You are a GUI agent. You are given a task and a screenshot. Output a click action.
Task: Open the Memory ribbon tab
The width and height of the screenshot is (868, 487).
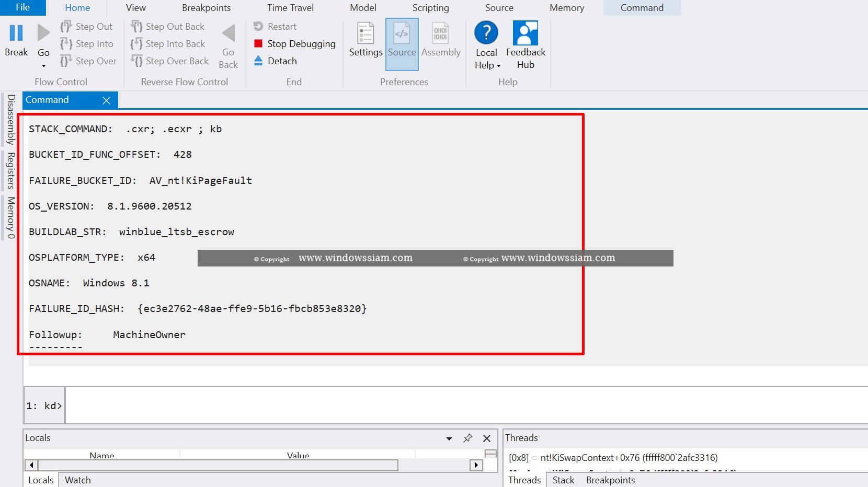coord(567,8)
